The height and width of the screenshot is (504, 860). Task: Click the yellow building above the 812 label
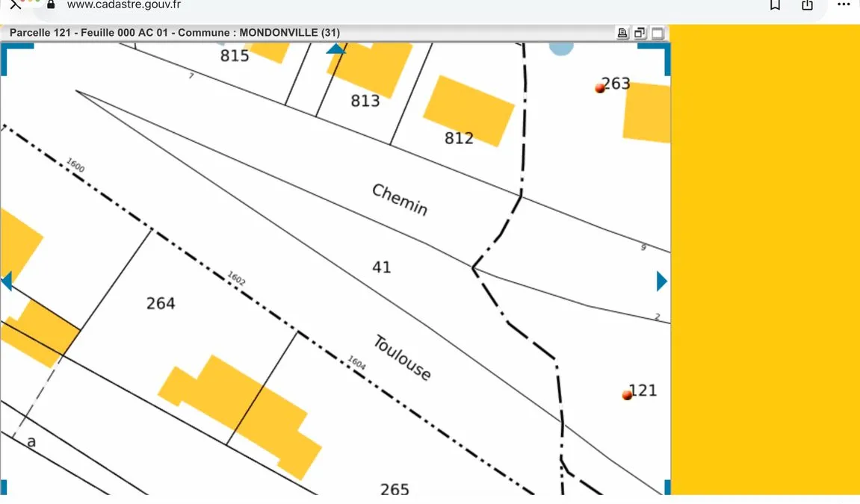click(469, 111)
